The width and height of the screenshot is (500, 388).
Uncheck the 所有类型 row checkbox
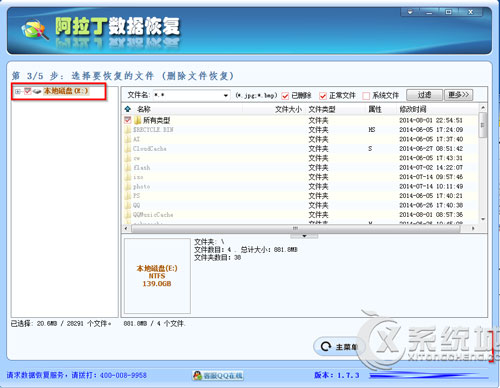pos(128,120)
